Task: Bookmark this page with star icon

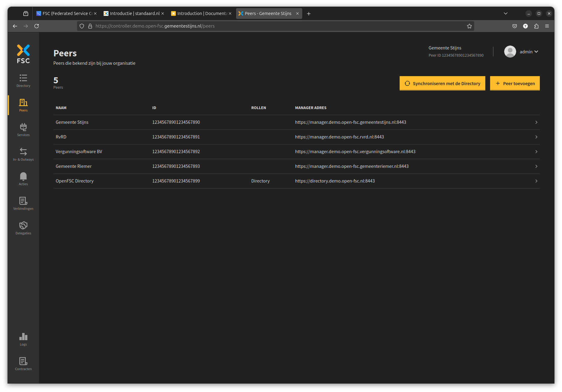Action: (469, 26)
